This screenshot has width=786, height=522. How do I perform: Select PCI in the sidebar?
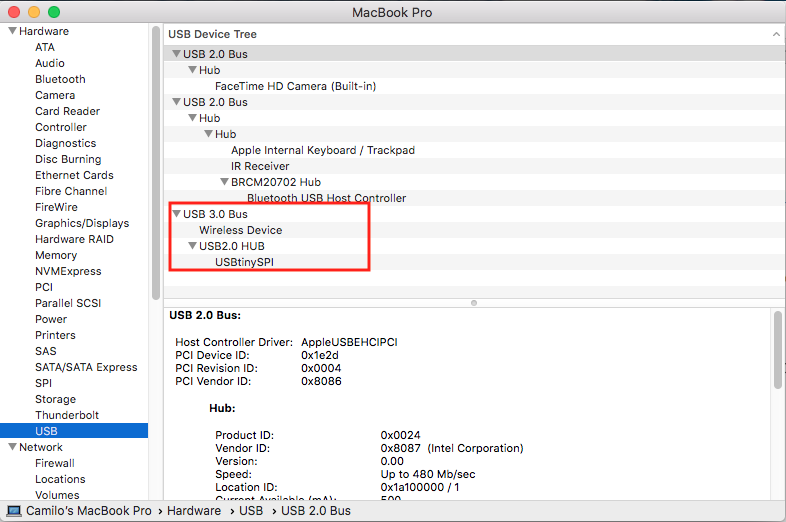coord(44,287)
